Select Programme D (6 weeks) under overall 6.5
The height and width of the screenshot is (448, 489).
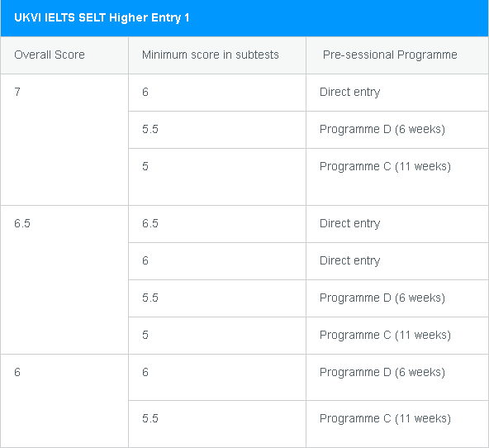(382, 298)
